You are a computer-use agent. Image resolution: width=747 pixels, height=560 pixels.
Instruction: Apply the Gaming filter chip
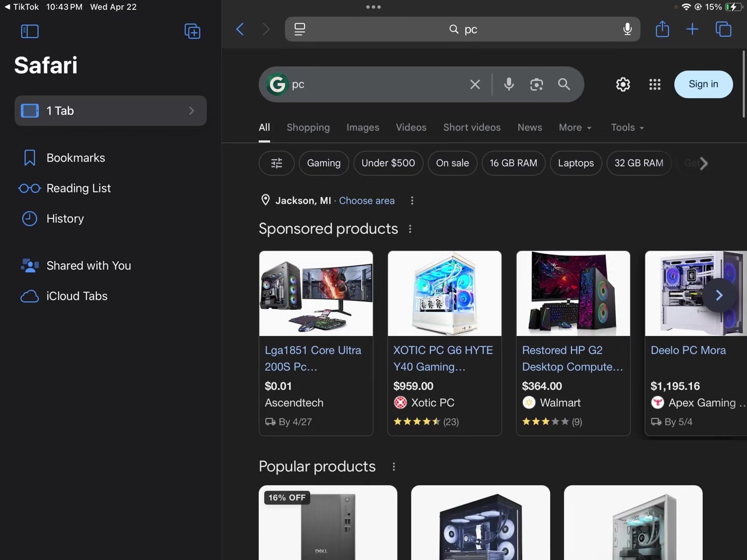tap(324, 163)
